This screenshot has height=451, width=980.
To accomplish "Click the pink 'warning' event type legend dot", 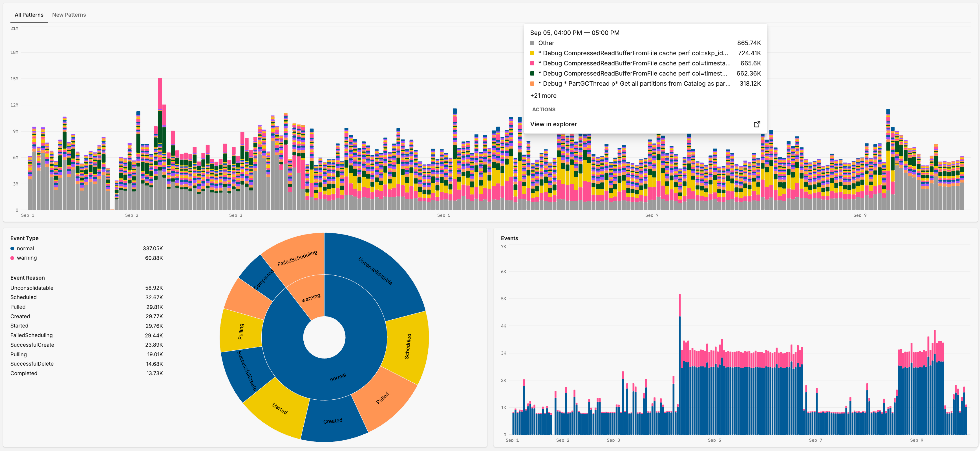I will pyautogui.click(x=12, y=258).
